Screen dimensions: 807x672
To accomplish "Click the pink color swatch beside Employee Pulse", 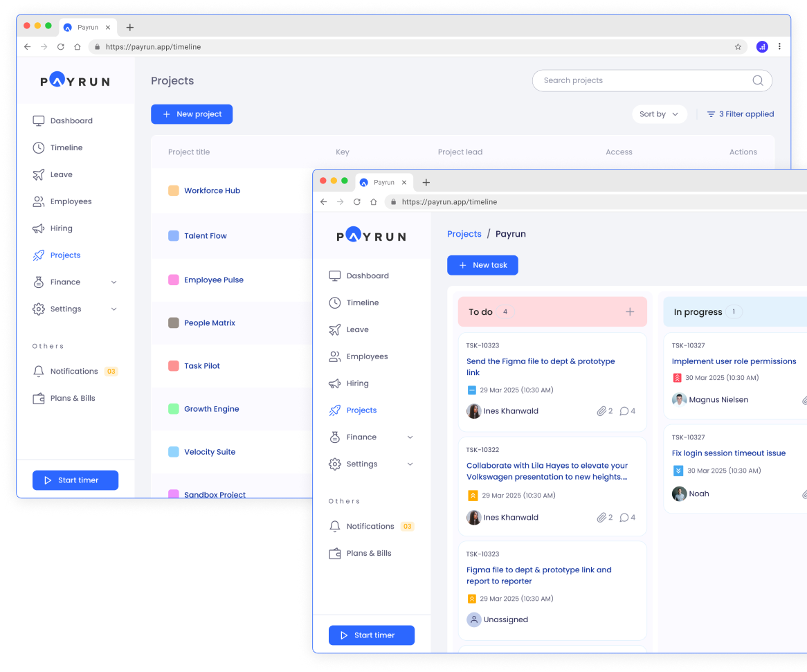I will (x=174, y=280).
